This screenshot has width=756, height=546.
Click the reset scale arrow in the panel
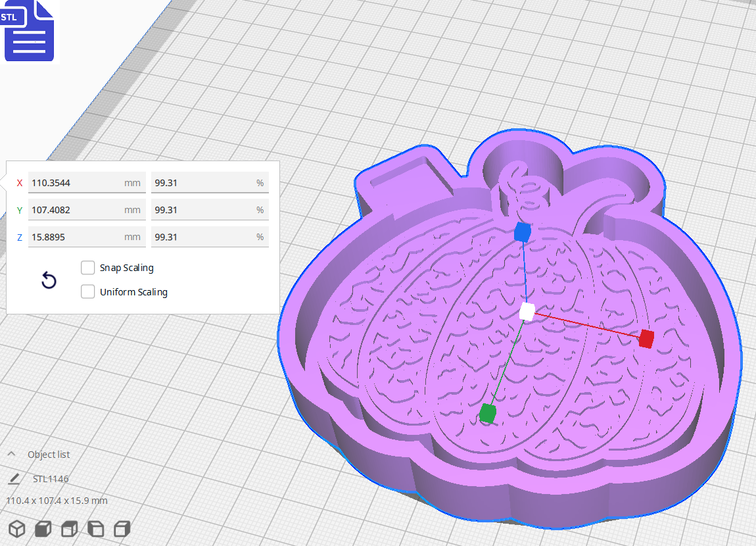(x=49, y=280)
